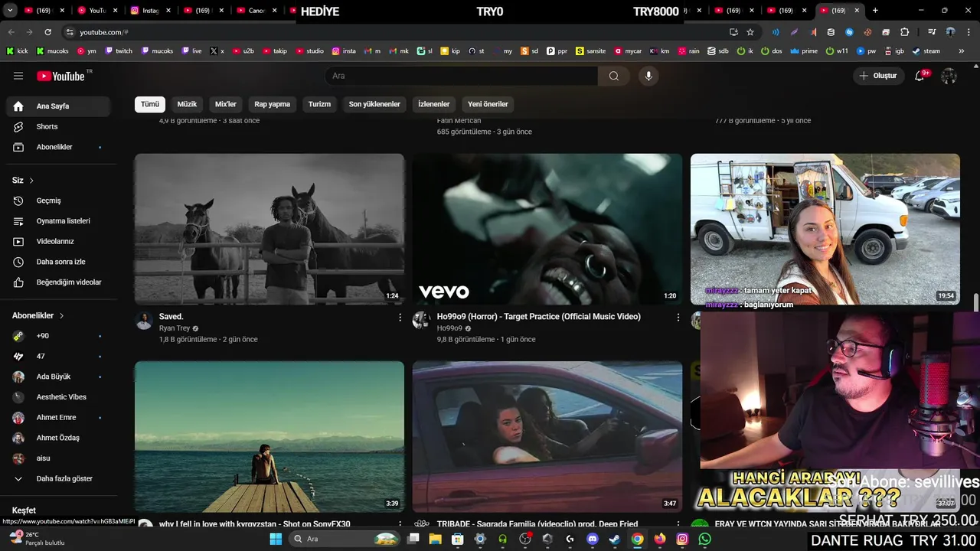Show more bookmarks overflow chevron

[x=962, y=51]
